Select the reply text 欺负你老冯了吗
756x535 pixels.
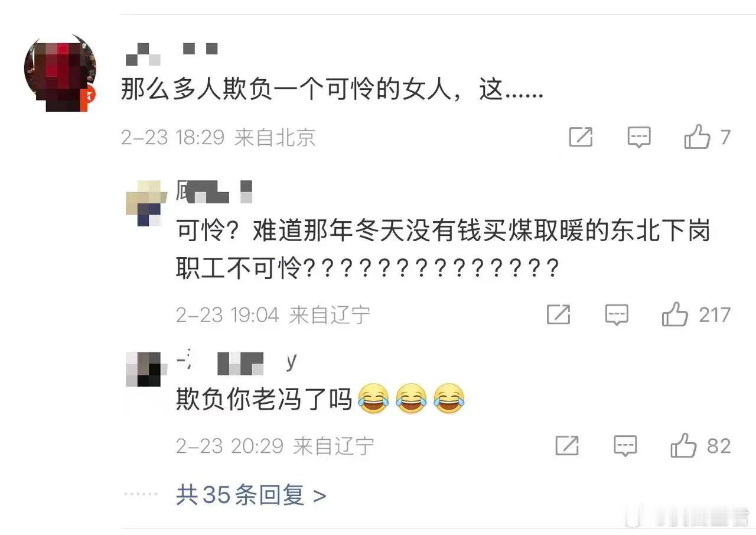point(264,400)
